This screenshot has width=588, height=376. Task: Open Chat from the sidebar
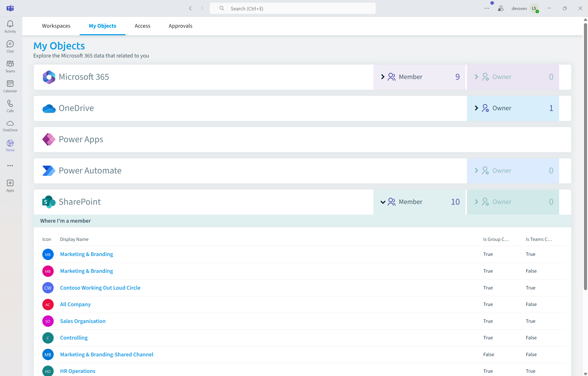[x=10, y=46]
